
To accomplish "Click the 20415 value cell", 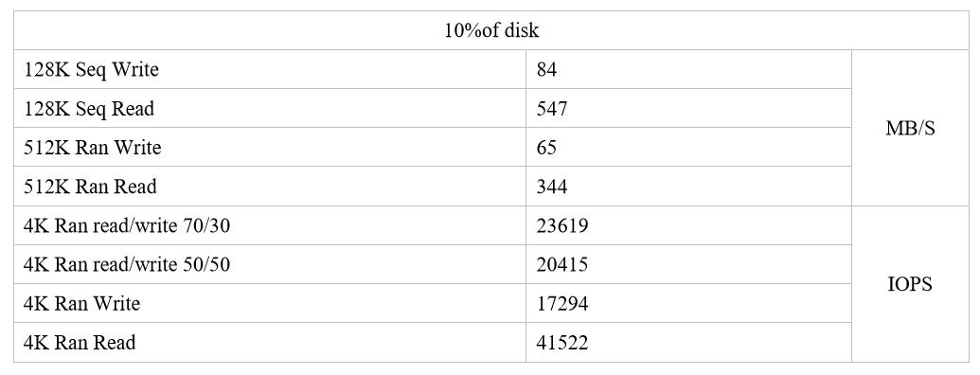I will [x=688, y=264].
